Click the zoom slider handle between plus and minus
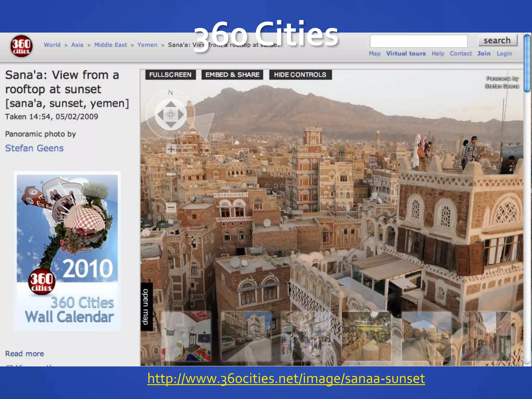Screen dimensions: 532x399 click(x=171, y=174)
